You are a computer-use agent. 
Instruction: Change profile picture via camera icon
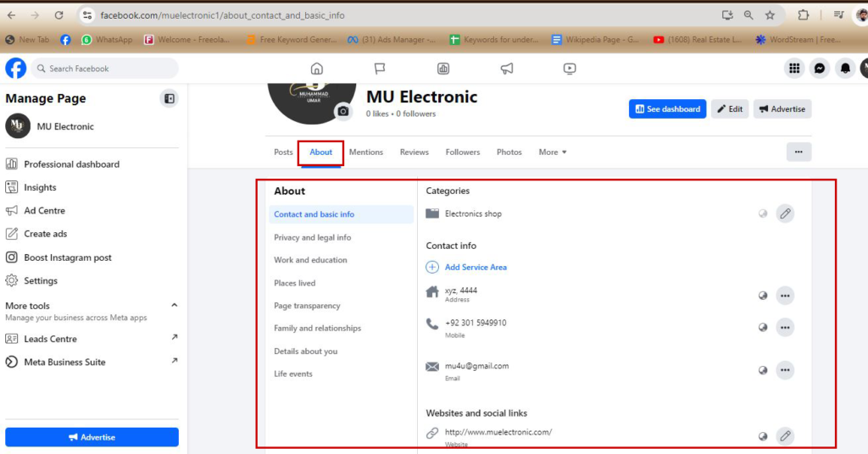click(343, 111)
